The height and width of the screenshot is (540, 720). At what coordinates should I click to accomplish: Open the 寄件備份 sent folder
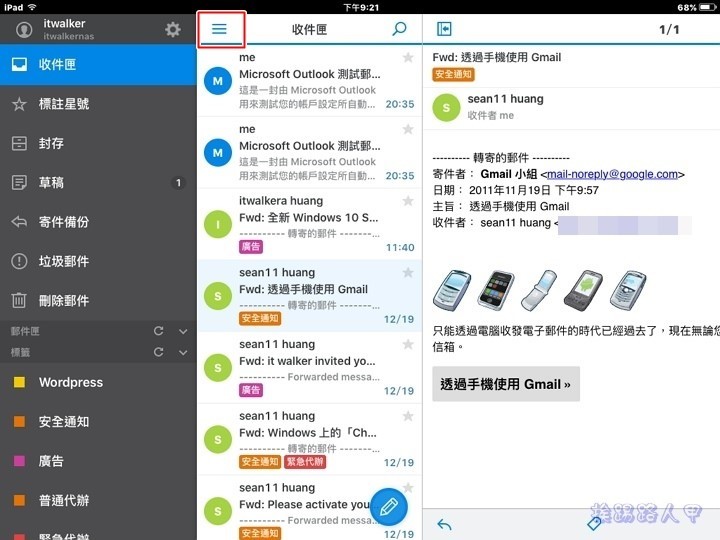[98, 222]
